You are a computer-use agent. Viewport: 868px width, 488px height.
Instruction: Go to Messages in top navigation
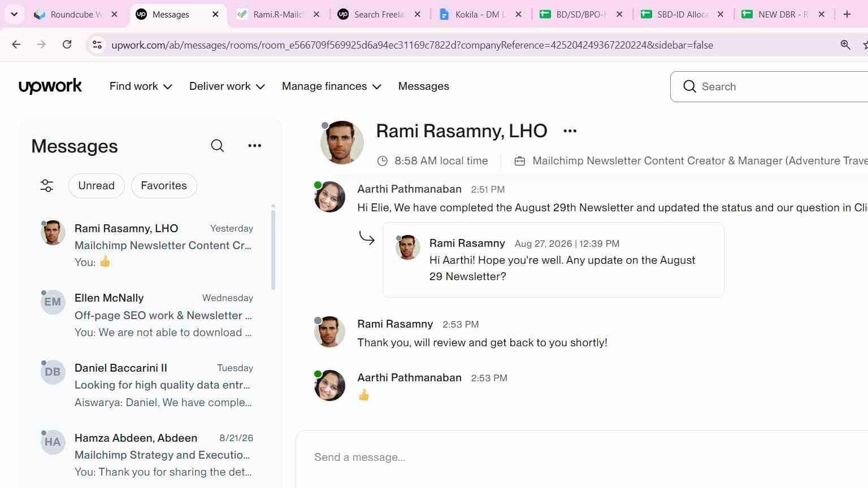click(424, 86)
